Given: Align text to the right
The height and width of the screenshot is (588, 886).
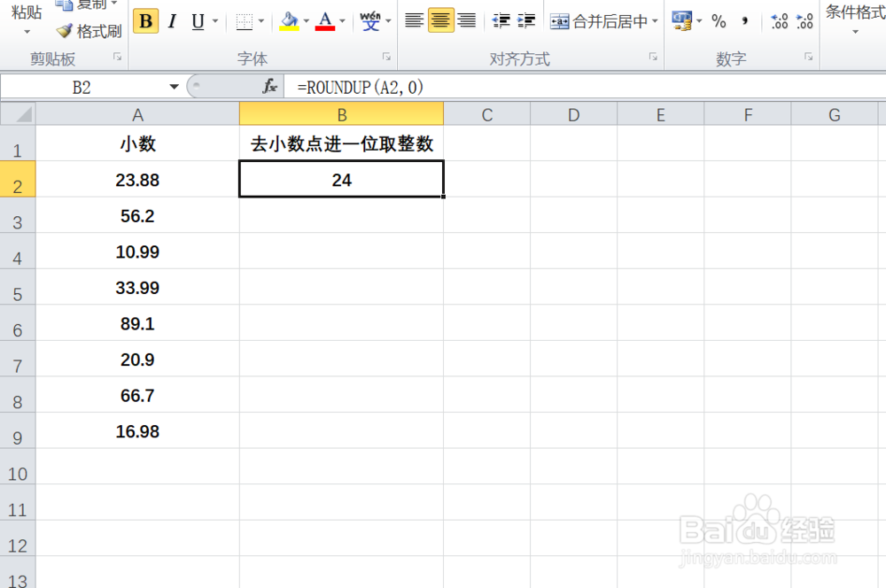Looking at the screenshot, I should click(467, 19).
